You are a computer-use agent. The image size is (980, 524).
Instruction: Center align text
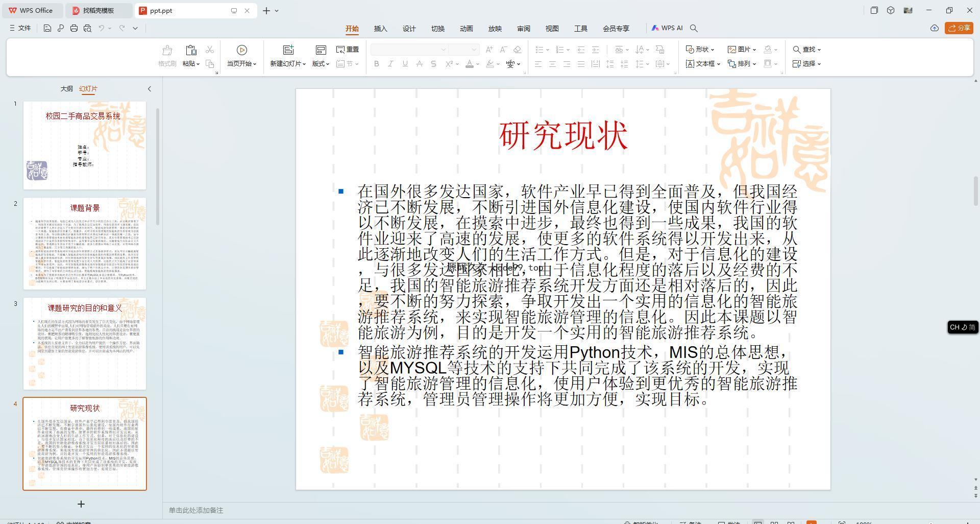coord(552,64)
